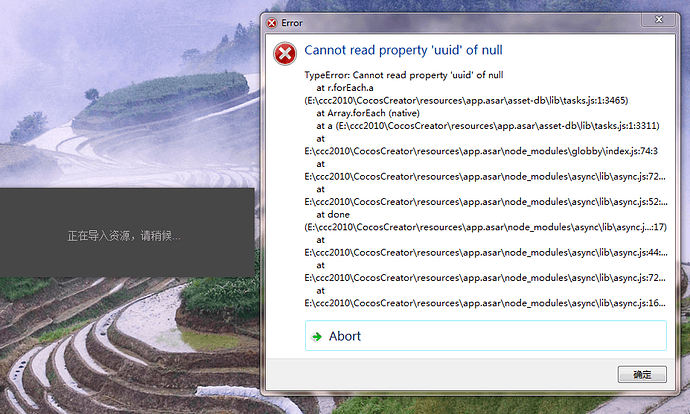Select the "at done" stack trace line

(333, 215)
